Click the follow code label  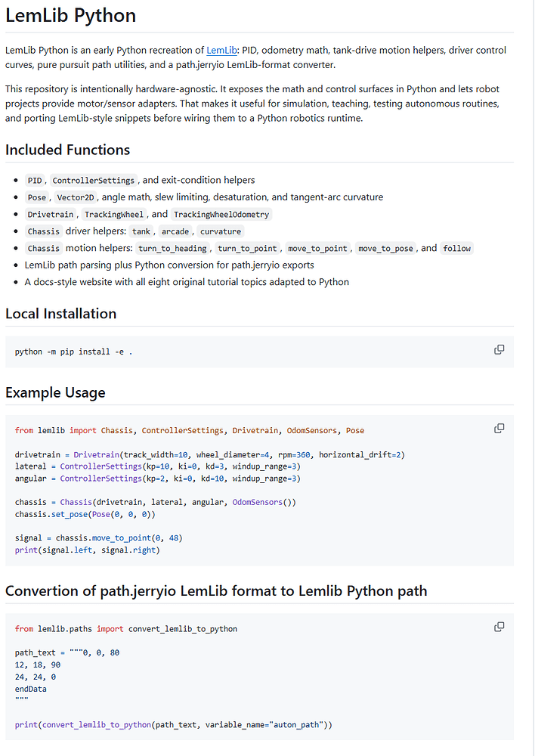click(x=457, y=248)
